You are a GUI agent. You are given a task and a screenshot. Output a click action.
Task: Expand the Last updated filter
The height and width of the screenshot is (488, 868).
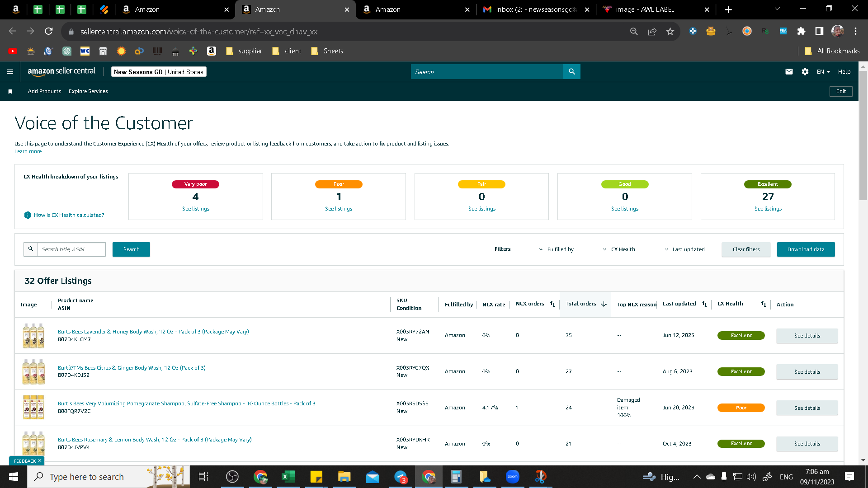tap(684, 249)
